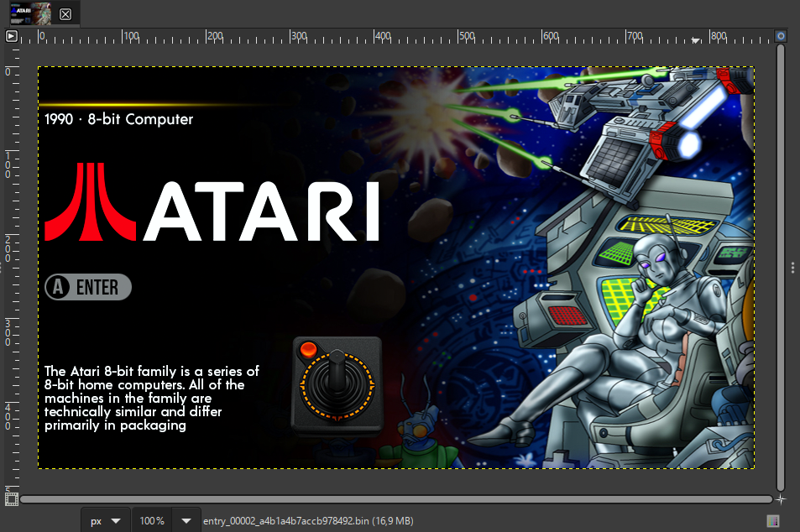Screen dimensions: 800x532
Task: Click the joystick picture on the canvas
Action: coord(337,386)
